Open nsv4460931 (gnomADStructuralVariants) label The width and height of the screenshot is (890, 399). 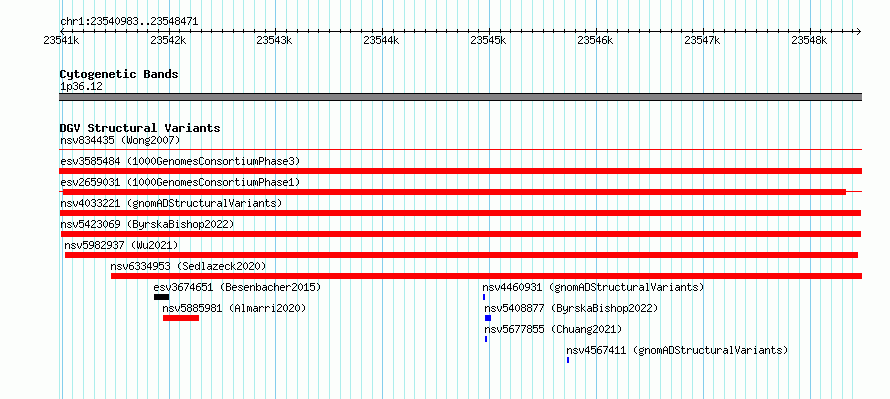pyautogui.click(x=593, y=287)
